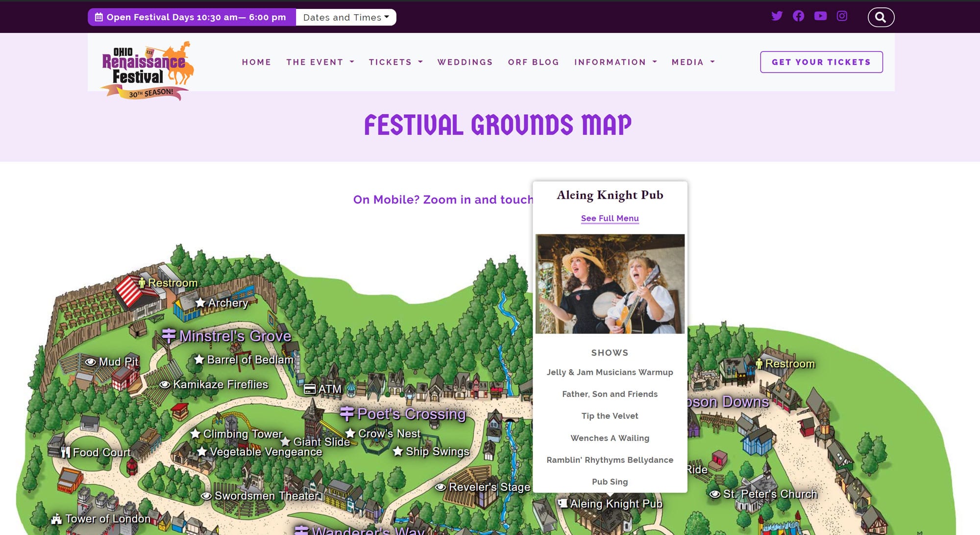
Task: Click the calendar icon in the hours banner
Action: (99, 17)
